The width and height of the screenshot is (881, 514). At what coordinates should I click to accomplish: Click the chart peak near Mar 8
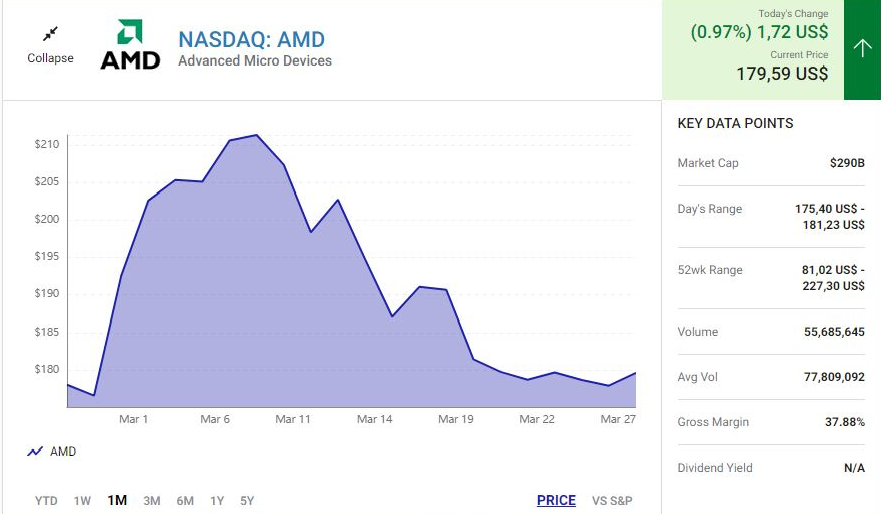point(257,135)
